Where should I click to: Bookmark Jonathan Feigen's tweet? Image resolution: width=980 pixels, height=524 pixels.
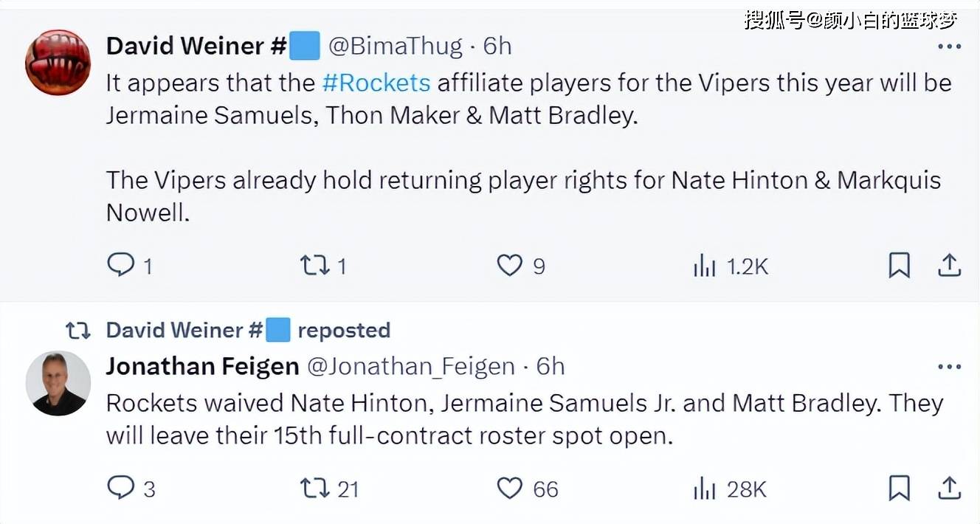[899, 488]
